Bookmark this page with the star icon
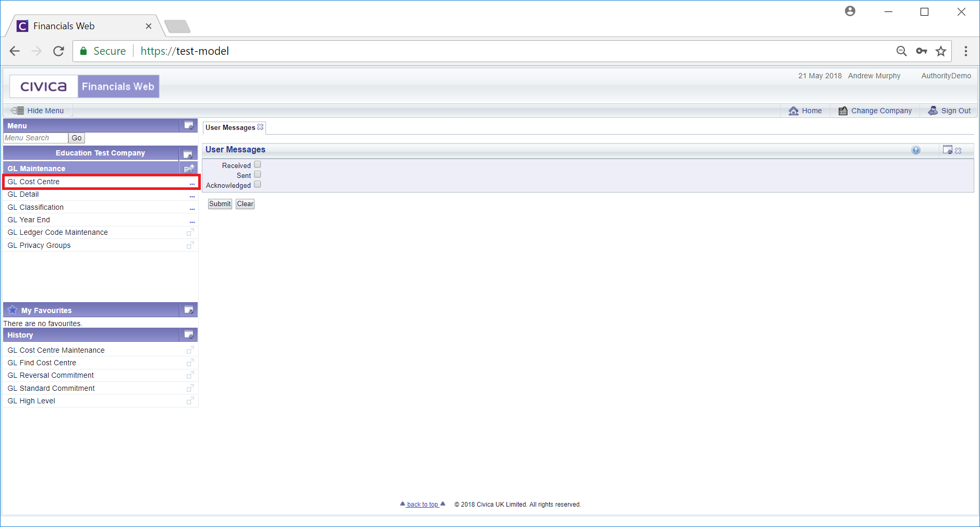 coord(940,51)
